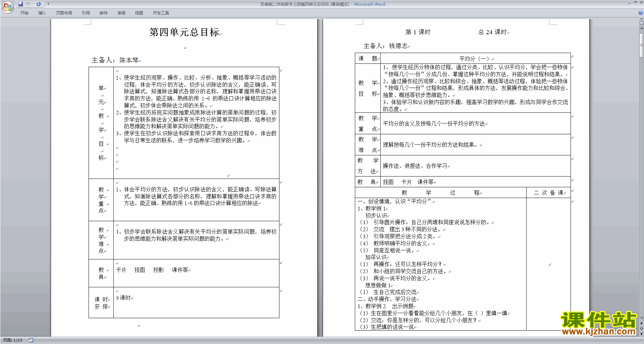Click the text 理解按每几个一份平均分的方法和结果
644x344 pixels.
[431, 145]
